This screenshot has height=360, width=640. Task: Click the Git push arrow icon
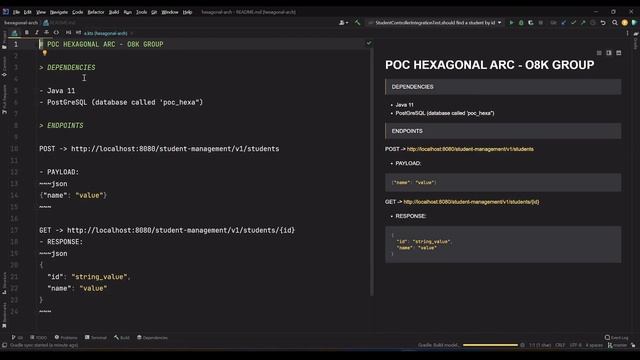tap(583, 23)
